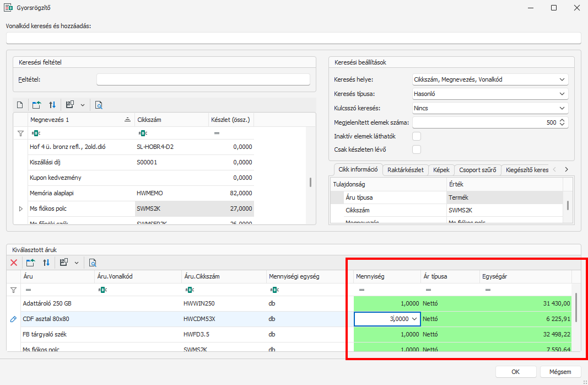Enable the Inaktív elemek láthatók checkbox

coord(417,136)
